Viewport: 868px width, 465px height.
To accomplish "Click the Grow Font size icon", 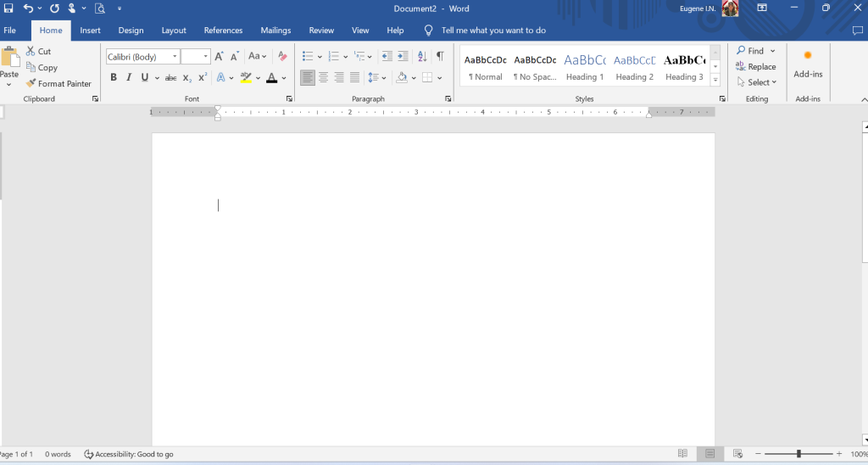I will (219, 56).
